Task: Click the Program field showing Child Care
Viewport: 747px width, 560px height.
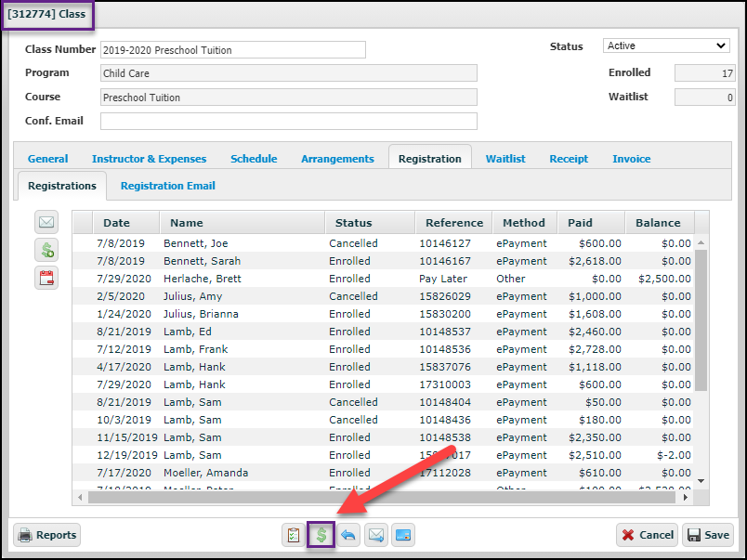Action: click(x=289, y=73)
